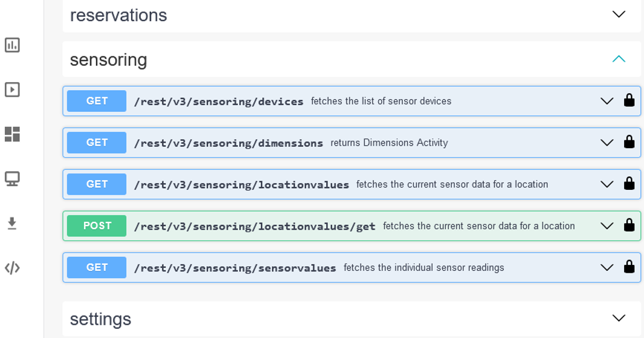644x338 pixels.
Task: Click text 'fetches the list of sensor devices'
Action: [381, 101]
